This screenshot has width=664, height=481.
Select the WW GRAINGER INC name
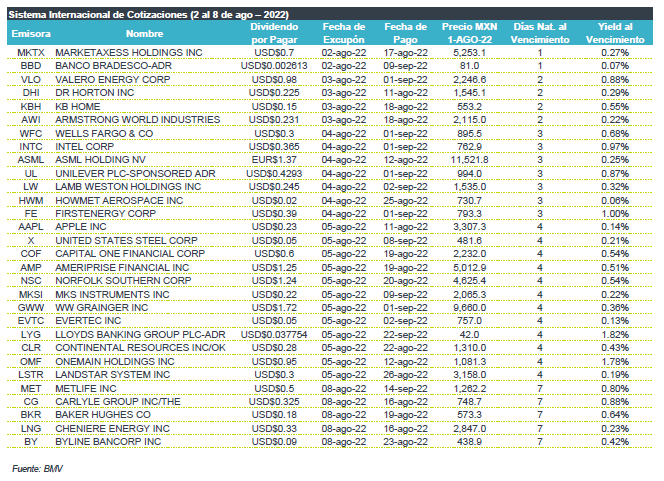pos(102,308)
